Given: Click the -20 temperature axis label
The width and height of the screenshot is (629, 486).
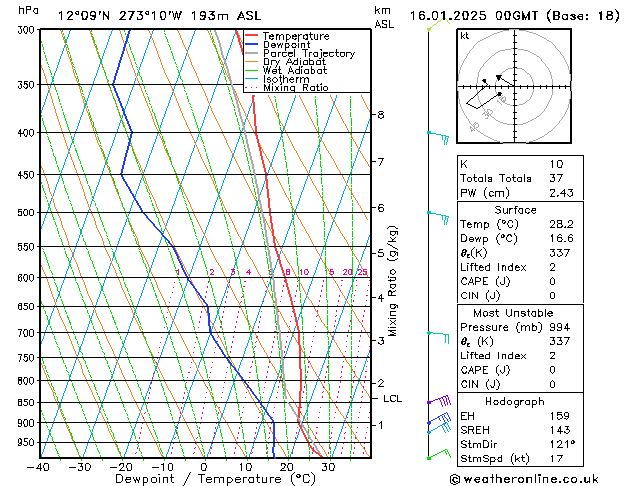Looking at the screenshot, I should tap(121, 467).
